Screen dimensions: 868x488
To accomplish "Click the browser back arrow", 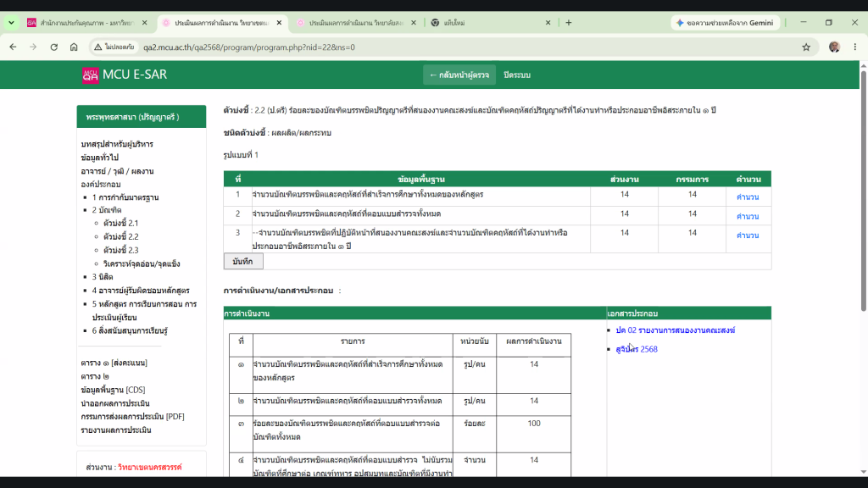I will click(x=13, y=47).
